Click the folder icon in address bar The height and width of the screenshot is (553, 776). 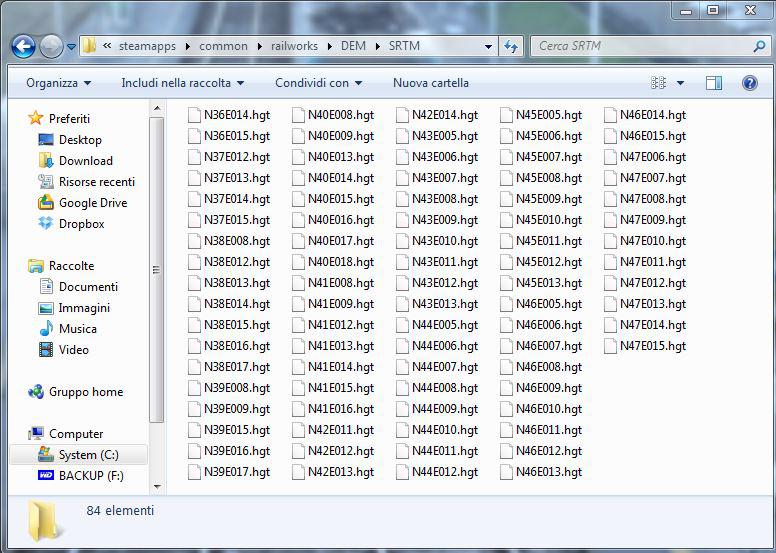pos(89,46)
